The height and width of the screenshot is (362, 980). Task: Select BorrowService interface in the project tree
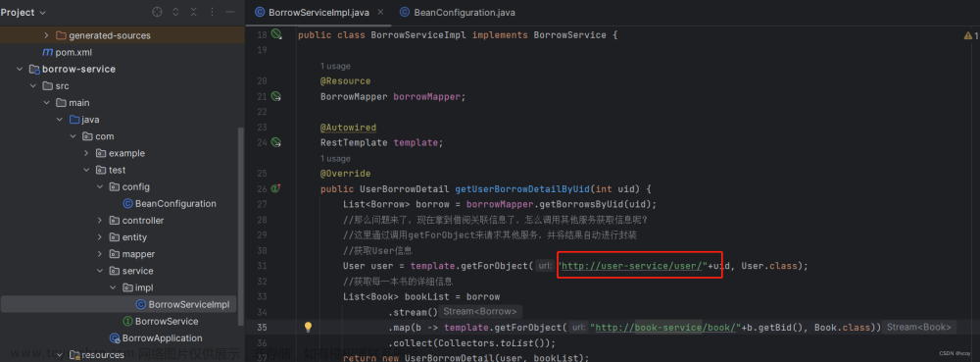point(167,322)
